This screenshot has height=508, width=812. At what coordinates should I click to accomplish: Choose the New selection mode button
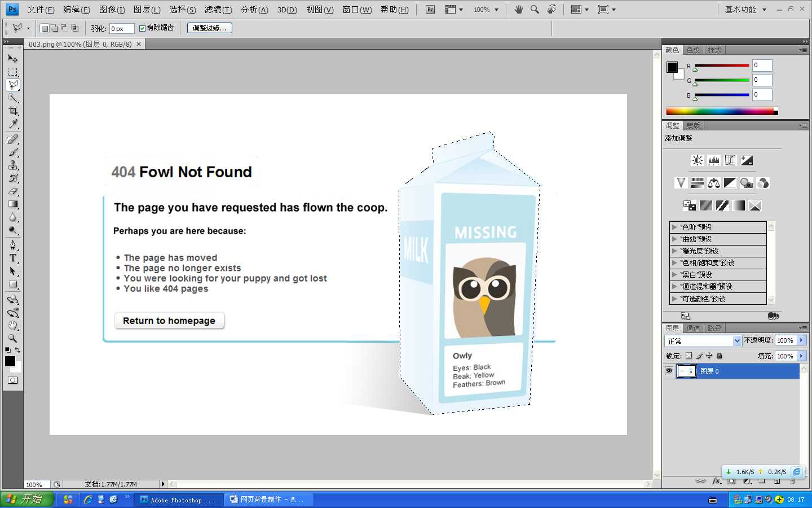point(45,28)
